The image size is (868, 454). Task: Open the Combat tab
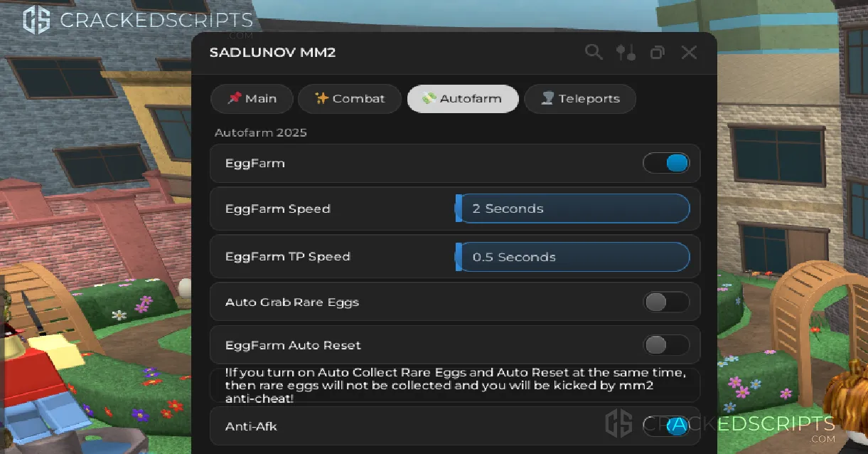click(350, 99)
